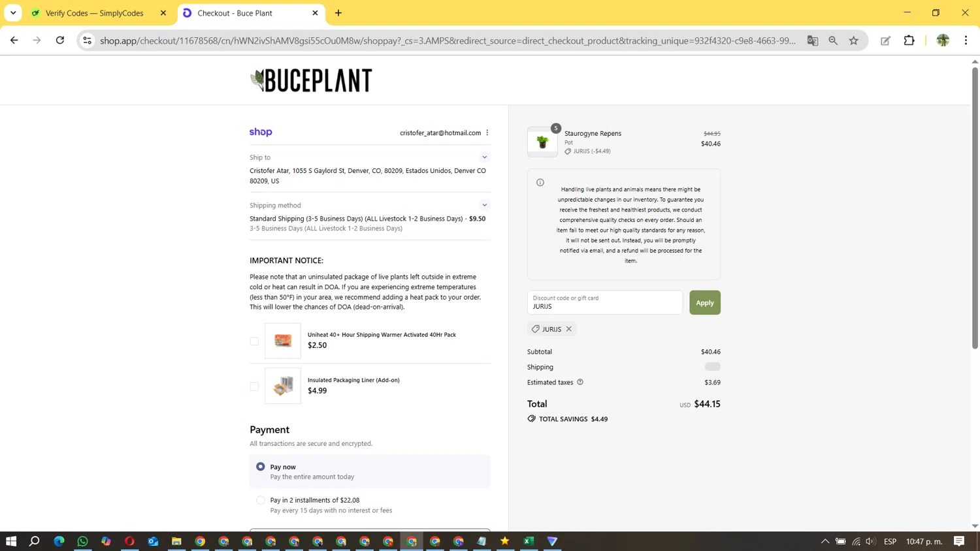Check Insulated Packaging Liner add-on
The image size is (980, 551).
254,386
